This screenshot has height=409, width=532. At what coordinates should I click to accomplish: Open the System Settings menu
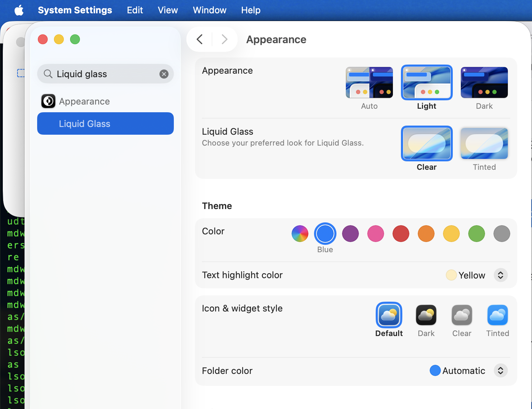[75, 10]
